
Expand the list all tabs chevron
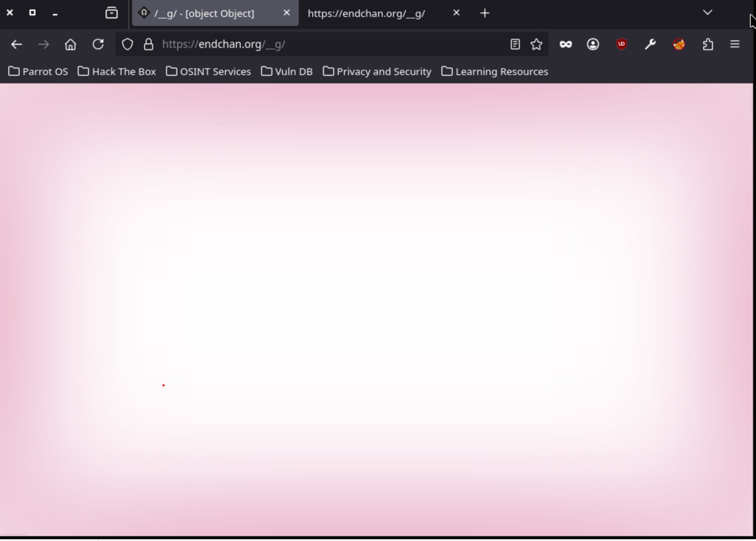coord(707,13)
